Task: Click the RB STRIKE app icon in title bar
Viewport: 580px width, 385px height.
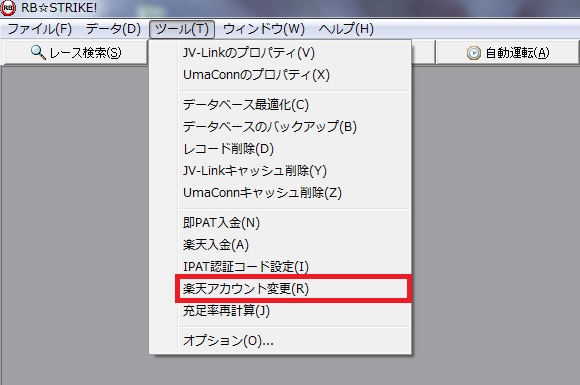Action: point(8,8)
